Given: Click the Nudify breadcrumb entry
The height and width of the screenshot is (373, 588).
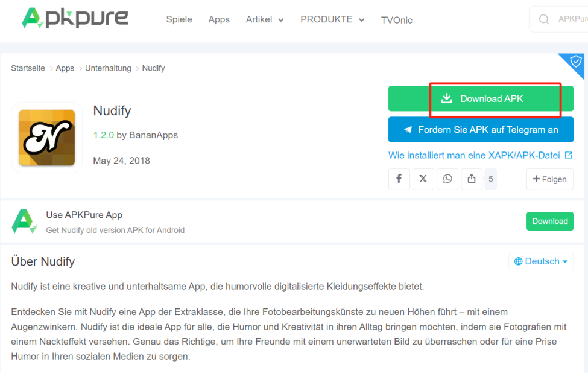Looking at the screenshot, I should pyautogui.click(x=153, y=68).
